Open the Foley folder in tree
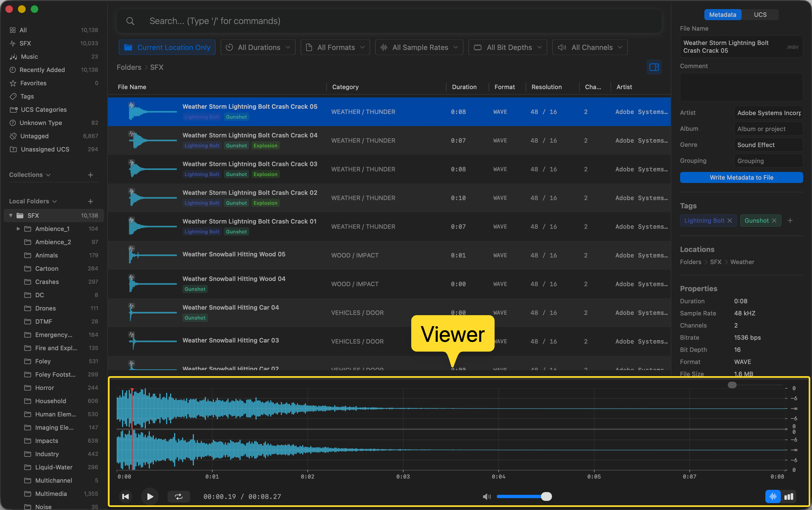This screenshot has width=812, height=510. point(54,361)
